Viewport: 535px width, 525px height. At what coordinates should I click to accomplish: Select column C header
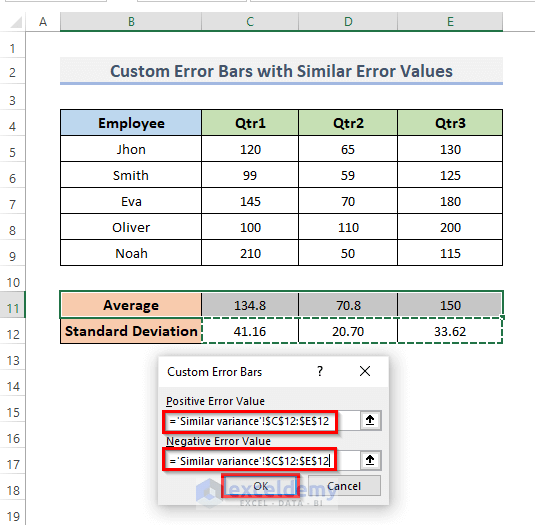[x=250, y=22]
